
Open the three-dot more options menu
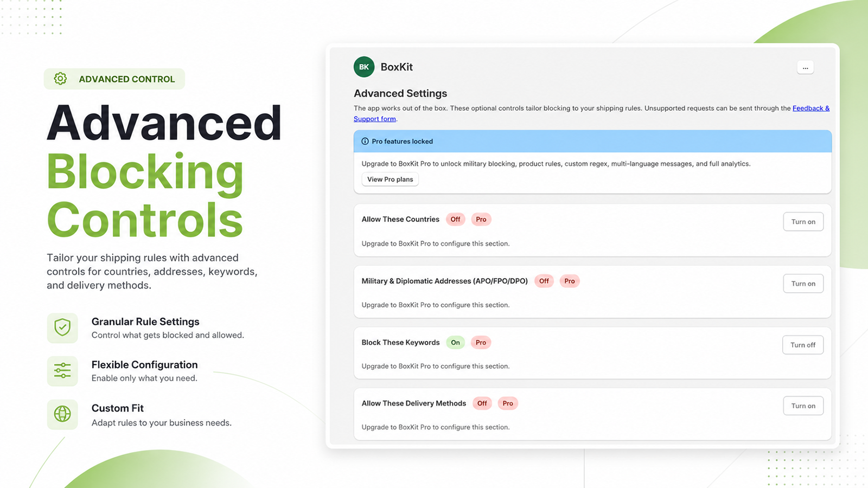tap(805, 68)
